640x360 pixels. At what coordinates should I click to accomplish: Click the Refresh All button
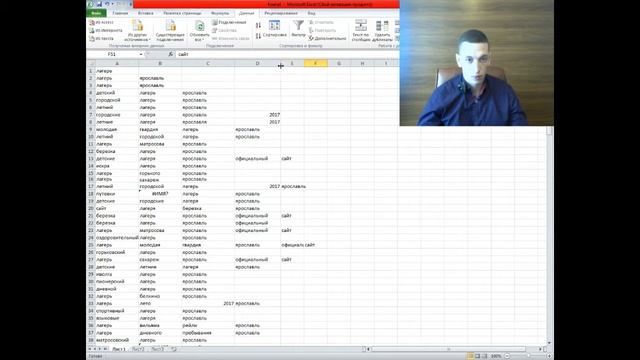[x=199, y=31]
